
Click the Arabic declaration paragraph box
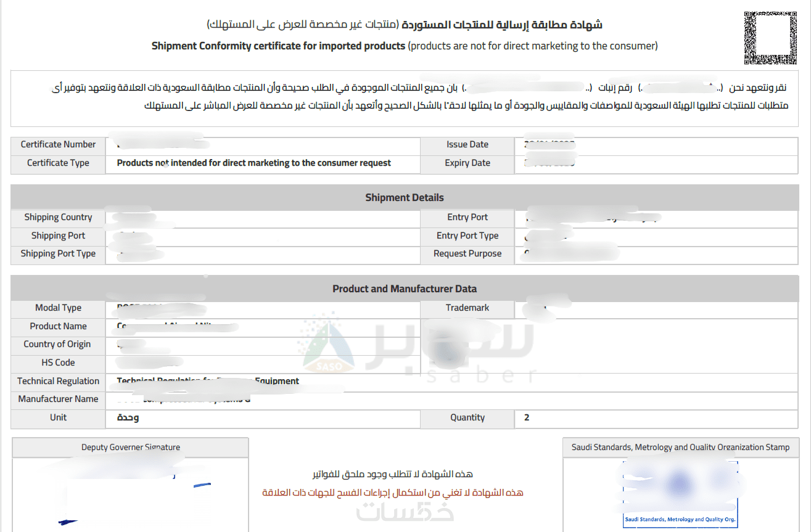point(405,99)
